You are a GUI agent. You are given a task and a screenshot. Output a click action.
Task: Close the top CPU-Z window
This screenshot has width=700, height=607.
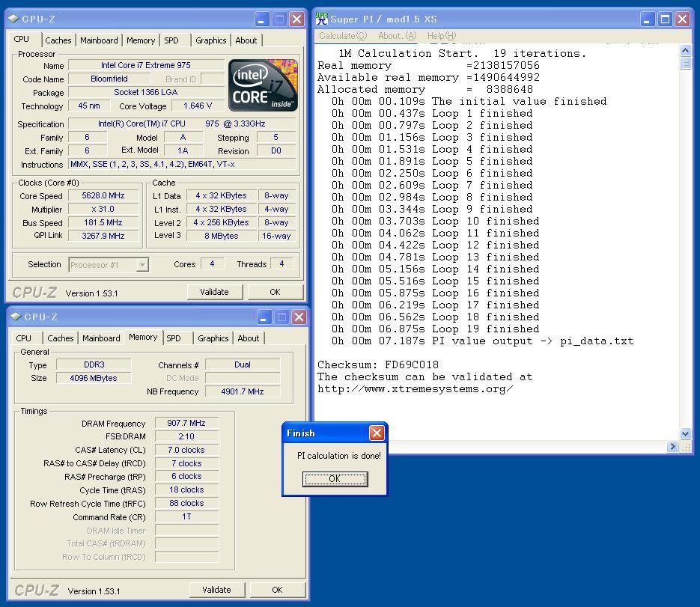pyautogui.click(x=297, y=19)
